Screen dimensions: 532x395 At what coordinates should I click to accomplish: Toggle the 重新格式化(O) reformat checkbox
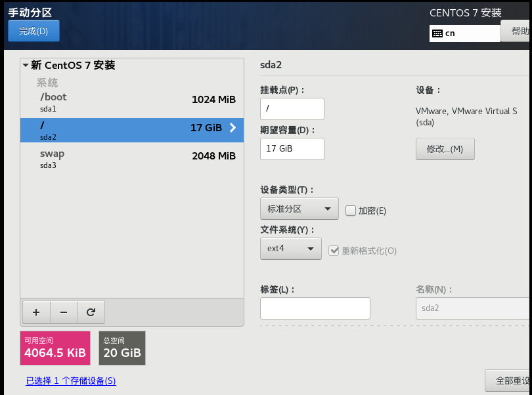[x=334, y=251]
